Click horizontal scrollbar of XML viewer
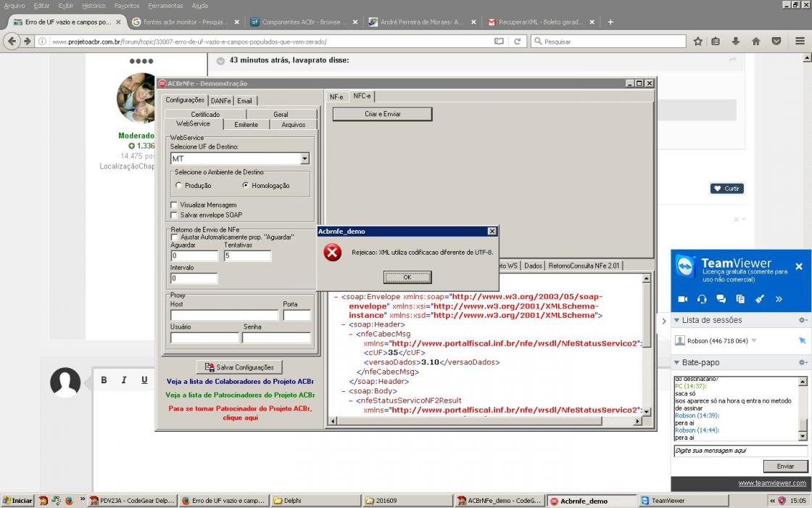The height and width of the screenshot is (508, 812). pyautogui.click(x=485, y=421)
